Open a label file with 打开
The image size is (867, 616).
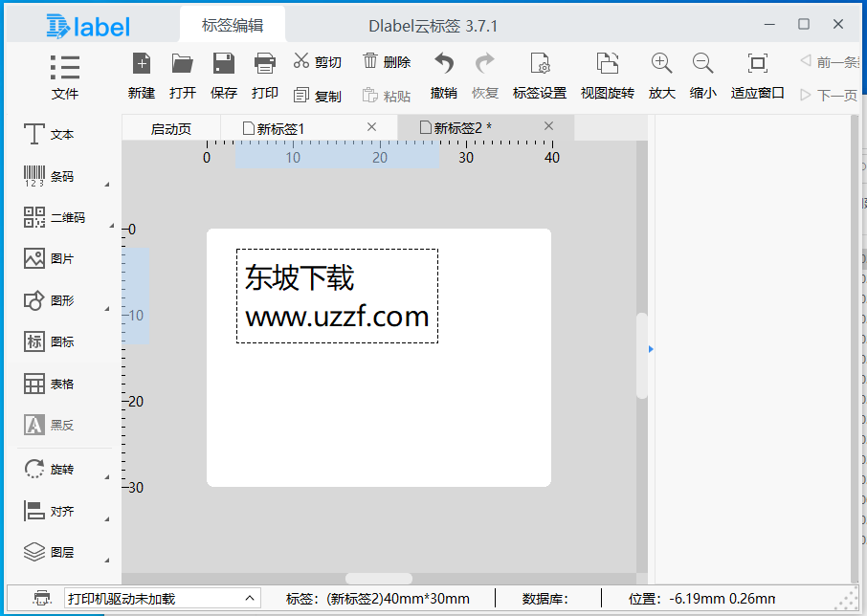(183, 76)
